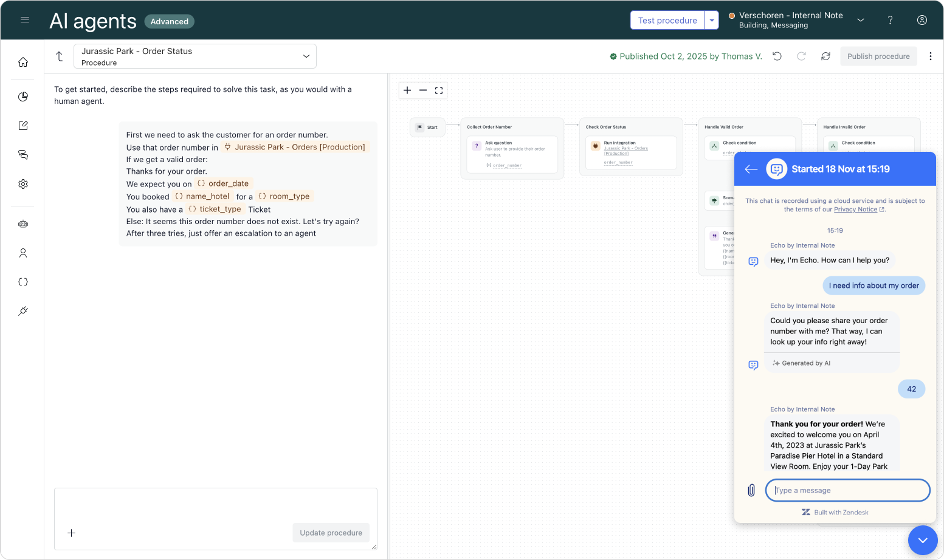Click the 'Hey, I'm Echo' greeting message
The height and width of the screenshot is (560, 944).
(x=830, y=260)
